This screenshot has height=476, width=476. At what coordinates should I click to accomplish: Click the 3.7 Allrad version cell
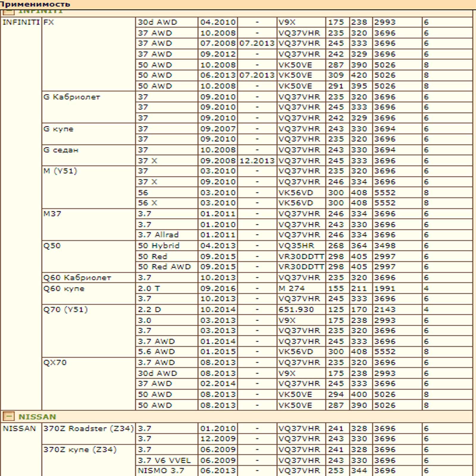pos(158,235)
